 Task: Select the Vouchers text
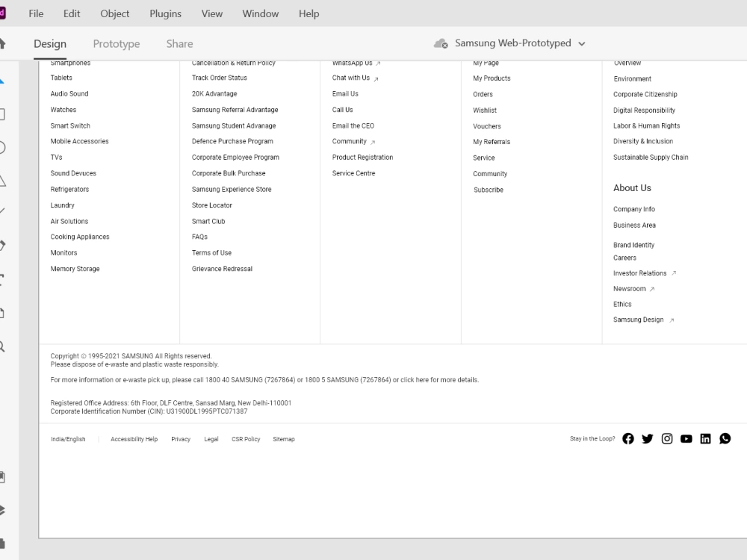coord(487,126)
